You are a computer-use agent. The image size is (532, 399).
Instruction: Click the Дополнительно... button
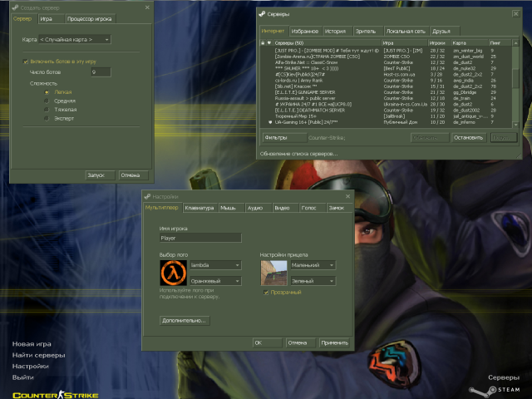click(x=185, y=321)
